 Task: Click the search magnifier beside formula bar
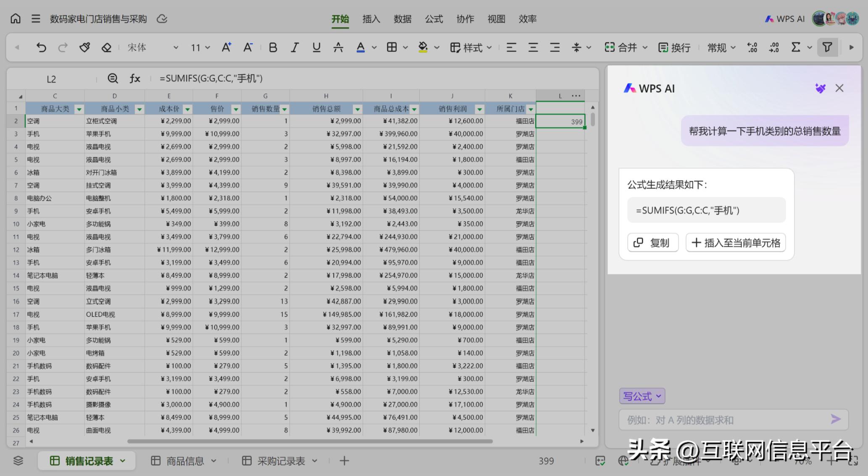[x=113, y=78]
